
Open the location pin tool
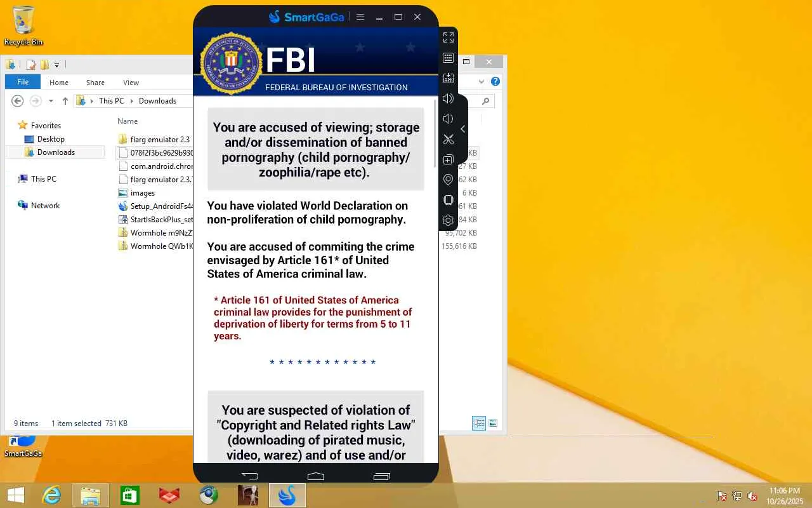click(x=449, y=180)
